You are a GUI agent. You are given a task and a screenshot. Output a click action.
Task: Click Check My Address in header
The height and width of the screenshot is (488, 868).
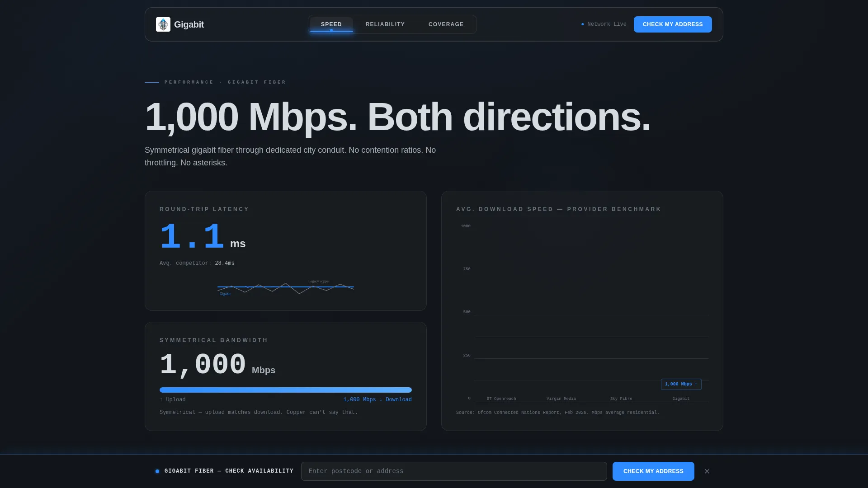pyautogui.click(x=673, y=24)
